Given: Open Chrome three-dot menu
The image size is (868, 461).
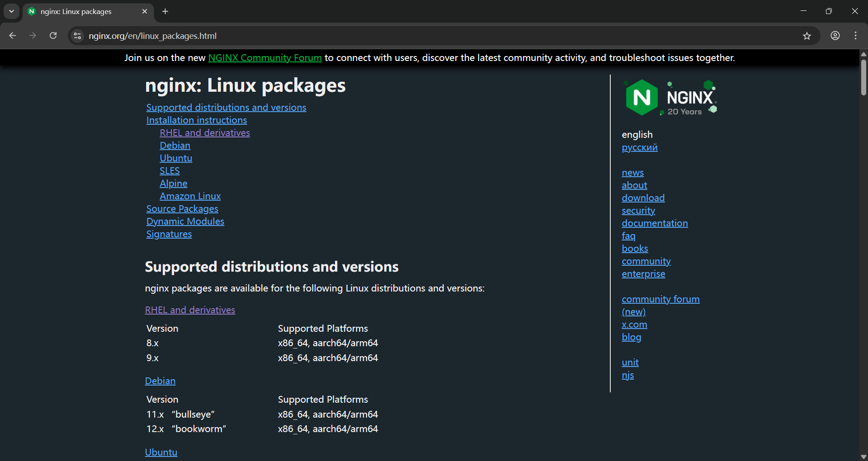Looking at the screenshot, I should 855,36.
